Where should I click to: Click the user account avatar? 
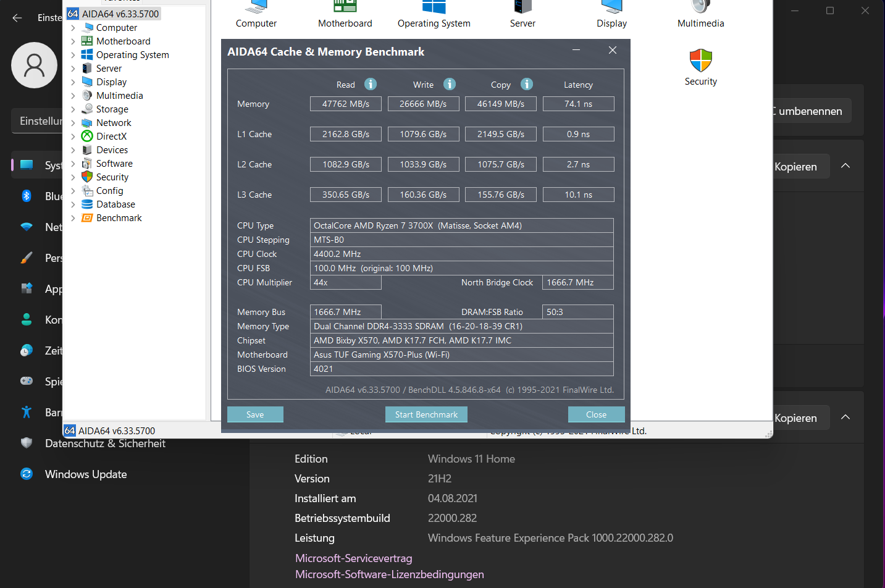point(34,65)
